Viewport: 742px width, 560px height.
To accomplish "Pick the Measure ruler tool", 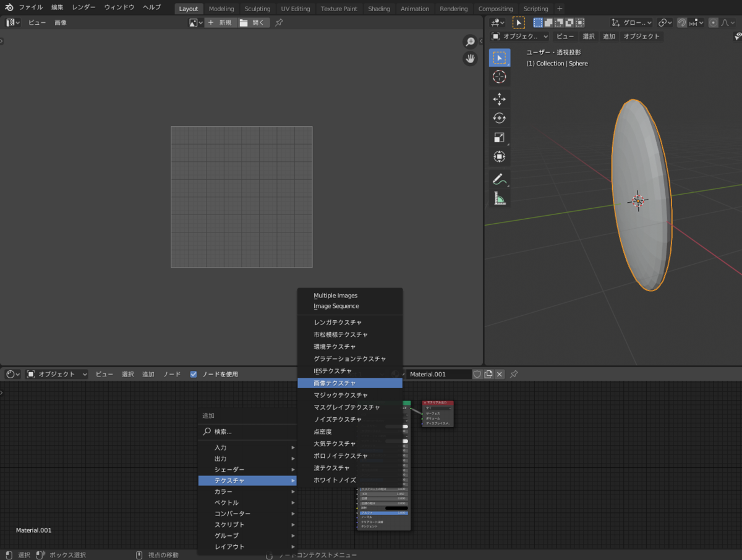I will pyautogui.click(x=500, y=198).
